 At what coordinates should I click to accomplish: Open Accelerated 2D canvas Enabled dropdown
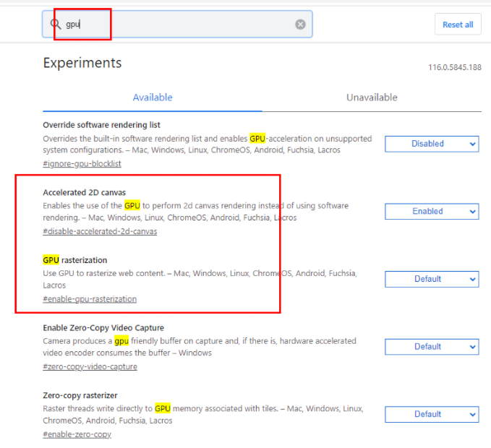pyautogui.click(x=432, y=212)
